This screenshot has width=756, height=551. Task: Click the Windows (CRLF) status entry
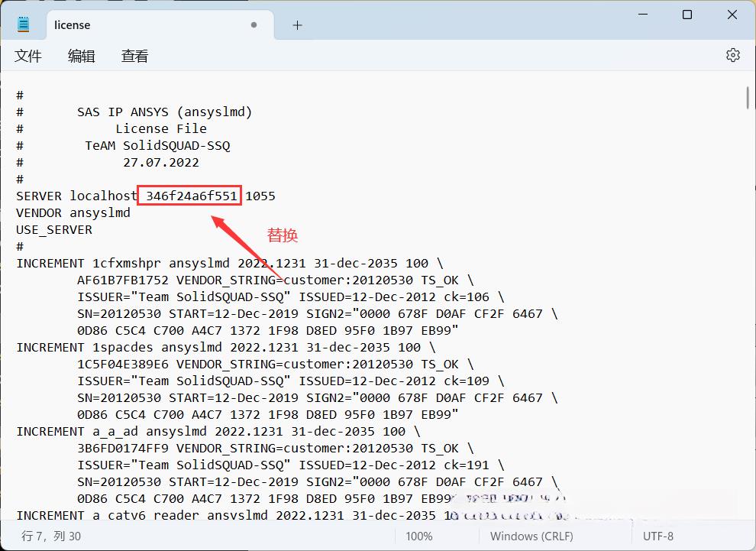[531, 536]
